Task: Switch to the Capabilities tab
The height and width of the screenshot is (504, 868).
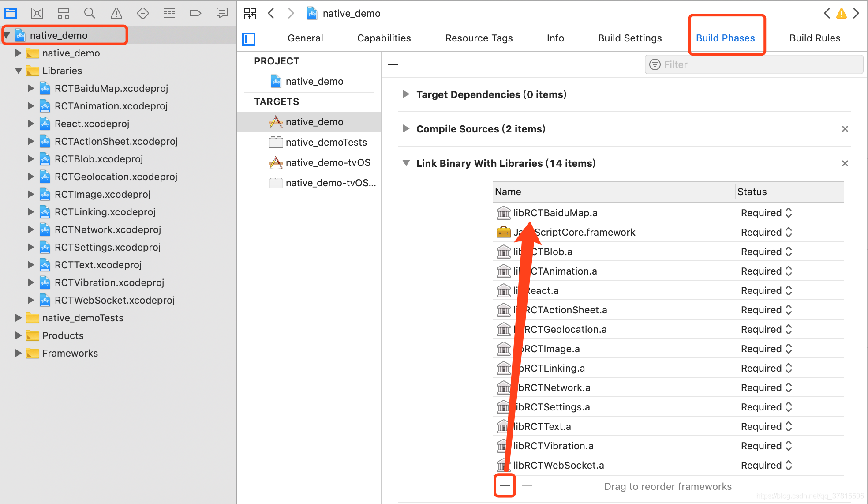Action: click(x=384, y=38)
